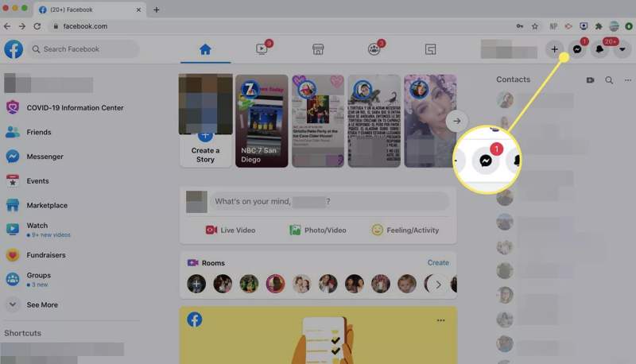Open the Contacts options three-dot menu
The height and width of the screenshot is (364, 636).
pyautogui.click(x=628, y=80)
